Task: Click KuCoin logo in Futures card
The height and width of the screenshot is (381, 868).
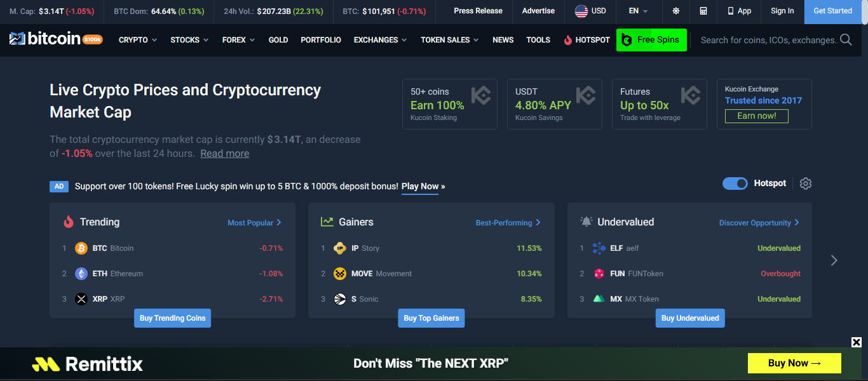Action: pos(690,95)
